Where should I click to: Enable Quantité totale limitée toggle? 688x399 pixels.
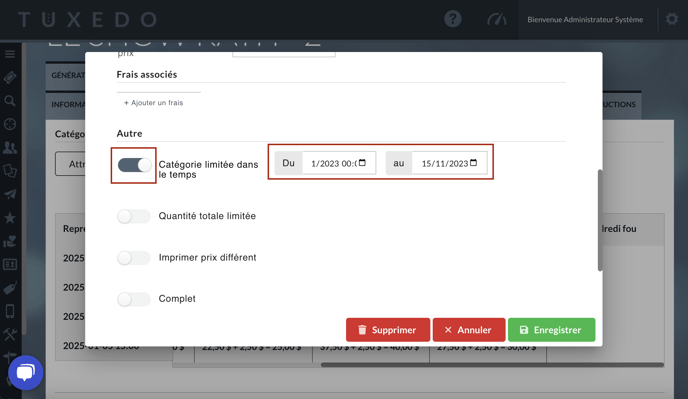tap(134, 216)
